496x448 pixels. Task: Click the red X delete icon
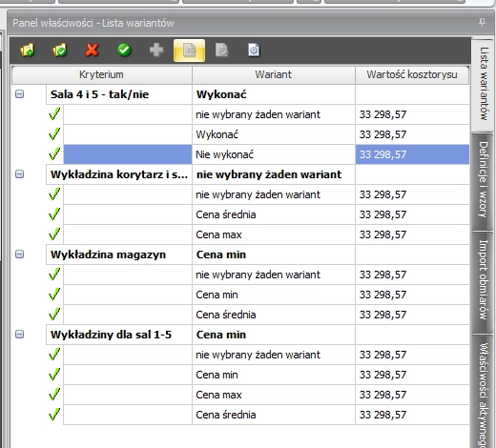(92, 51)
